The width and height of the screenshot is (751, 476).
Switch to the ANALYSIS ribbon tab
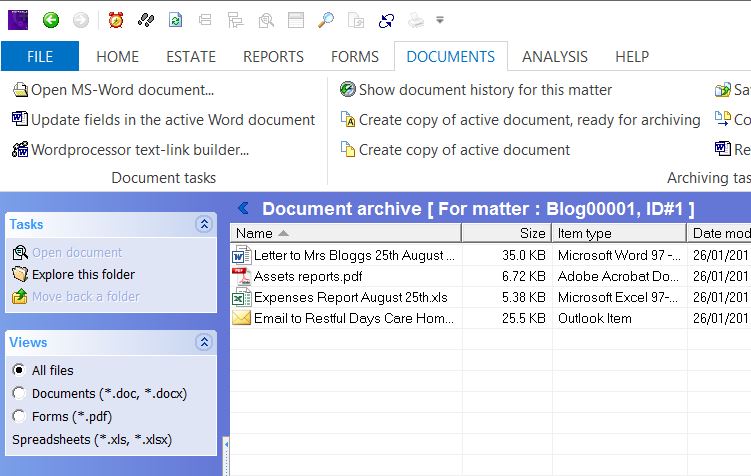(x=555, y=56)
